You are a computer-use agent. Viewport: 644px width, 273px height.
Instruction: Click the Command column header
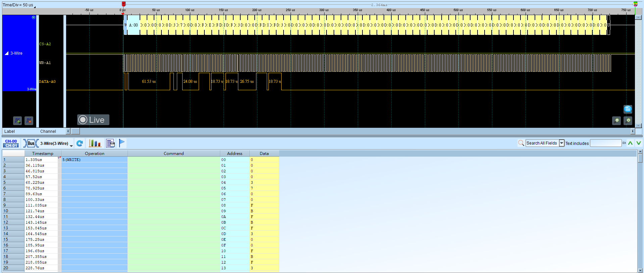pos(174,153)
